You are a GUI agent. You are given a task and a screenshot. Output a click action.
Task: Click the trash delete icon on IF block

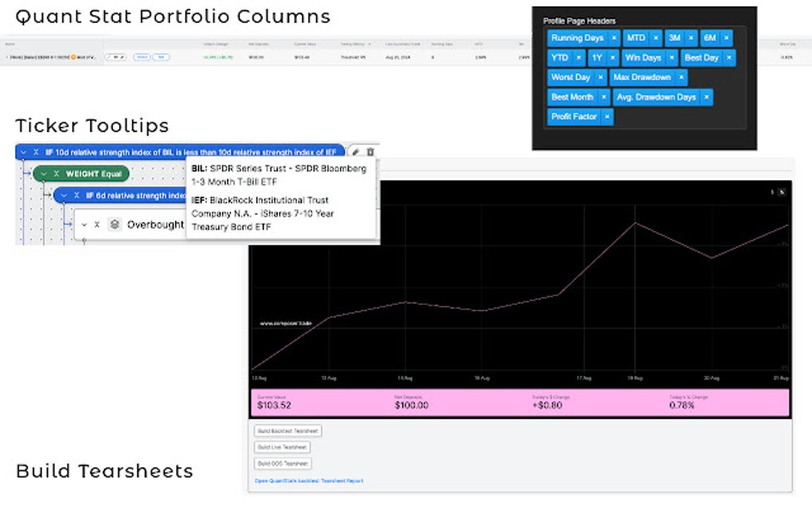(x=370, y=151)
